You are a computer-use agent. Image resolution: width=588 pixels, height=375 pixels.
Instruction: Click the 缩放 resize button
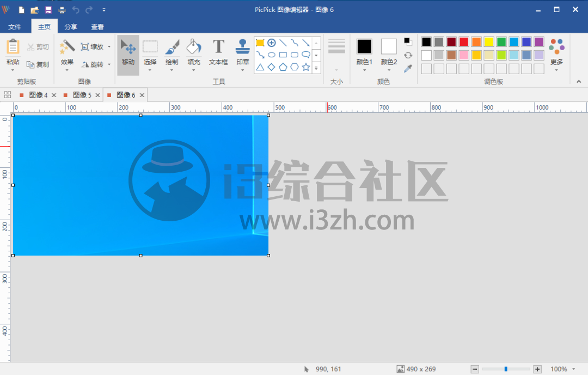[92, 47]
